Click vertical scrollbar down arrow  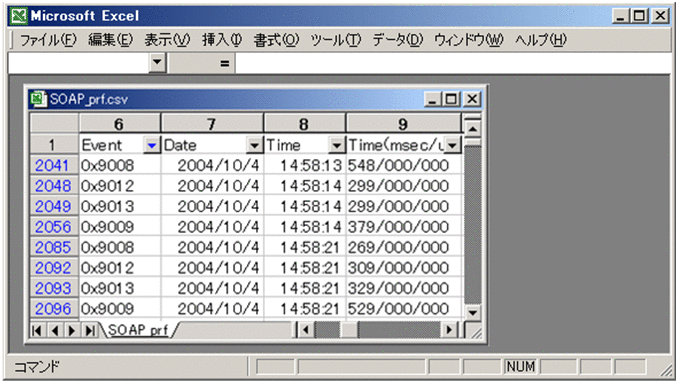click(472, 312)
